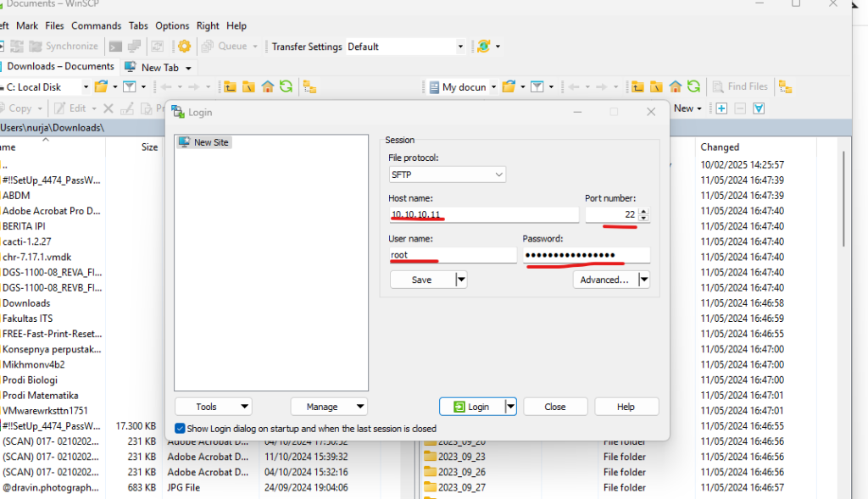Increase the port number with the spinner
The height and width of the screenshot is (499, 868).
[644, 212]
